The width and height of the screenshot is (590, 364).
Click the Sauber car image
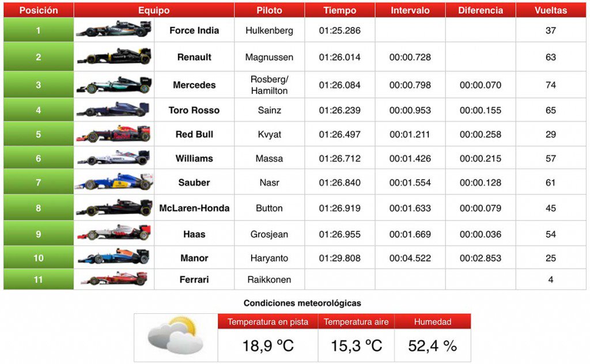tap(114, 182)
